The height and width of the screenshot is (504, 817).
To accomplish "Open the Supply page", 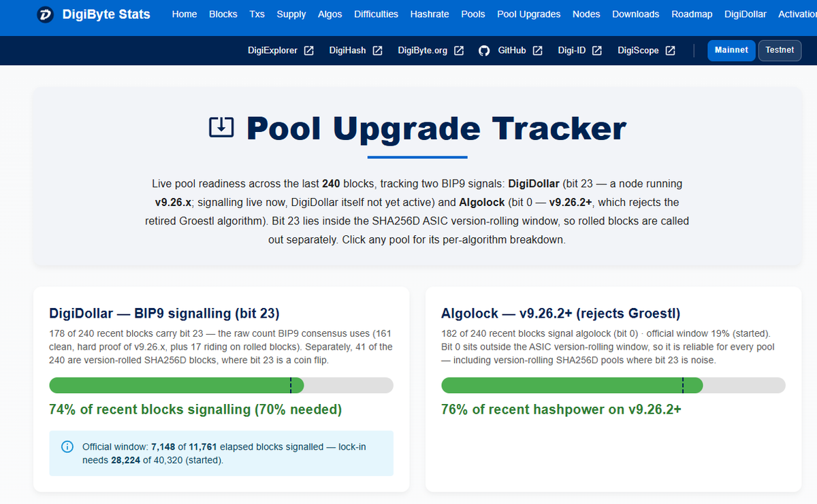I will point(291,14).
